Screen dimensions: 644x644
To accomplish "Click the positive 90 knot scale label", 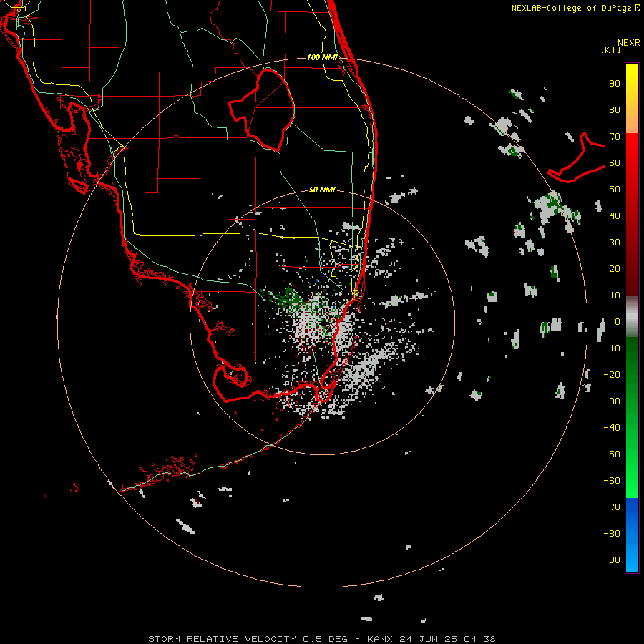I will [615, 84].
